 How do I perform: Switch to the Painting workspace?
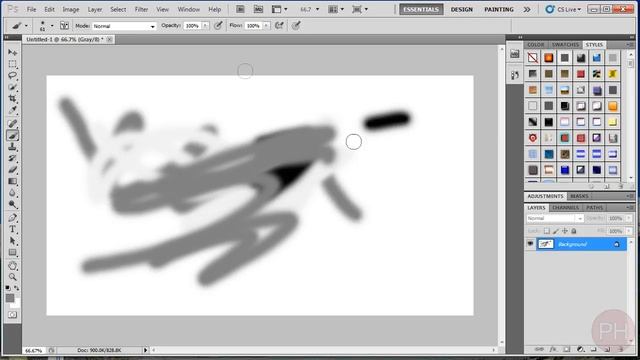point(499,9)
